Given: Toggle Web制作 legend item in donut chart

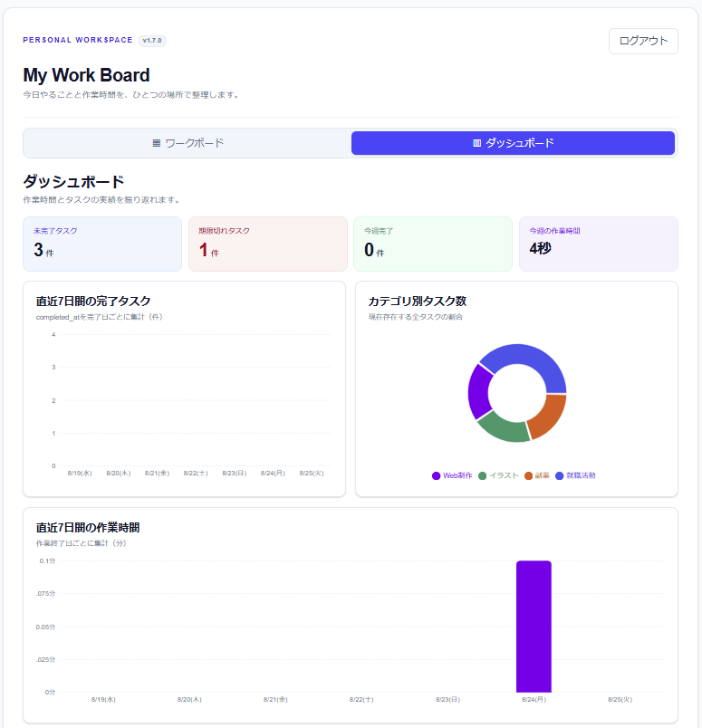Looking at the screenshot, I should tap(452, 475).
